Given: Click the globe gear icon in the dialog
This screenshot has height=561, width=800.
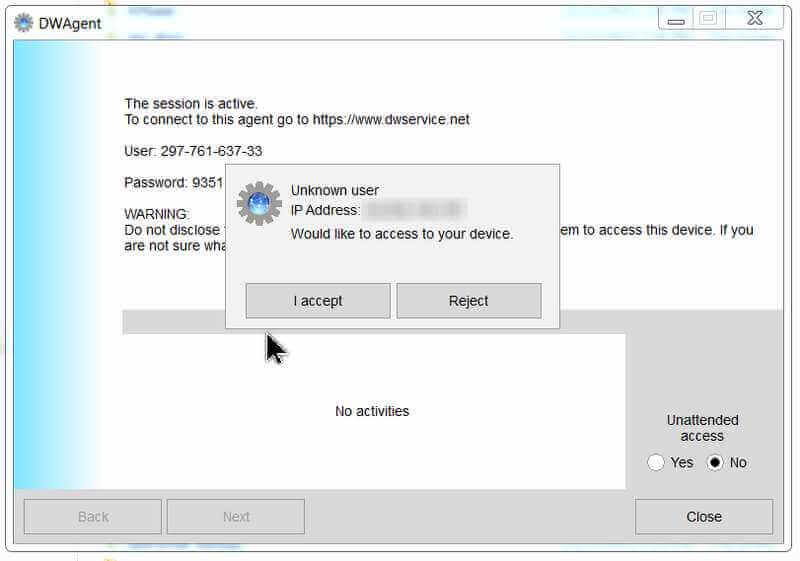Looking at the screenshot, I should coord(259,203).
